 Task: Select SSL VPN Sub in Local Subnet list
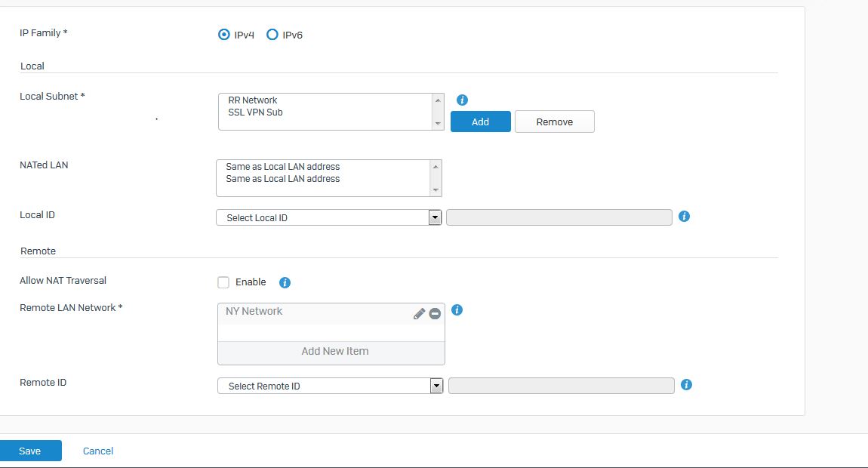click(x=255, y=112)
